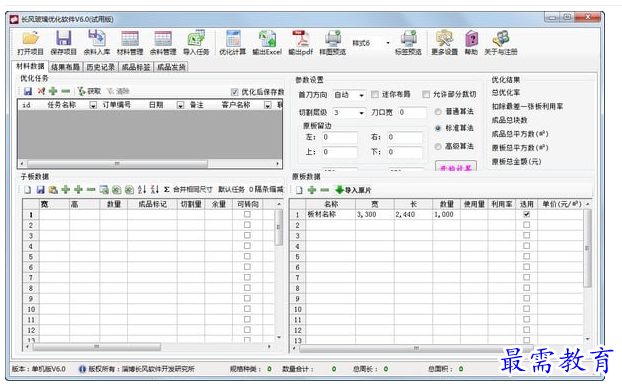622x392 pixels.
Task: Import tasks with 导入任务 icon
Action: click(x=196, y=42)
